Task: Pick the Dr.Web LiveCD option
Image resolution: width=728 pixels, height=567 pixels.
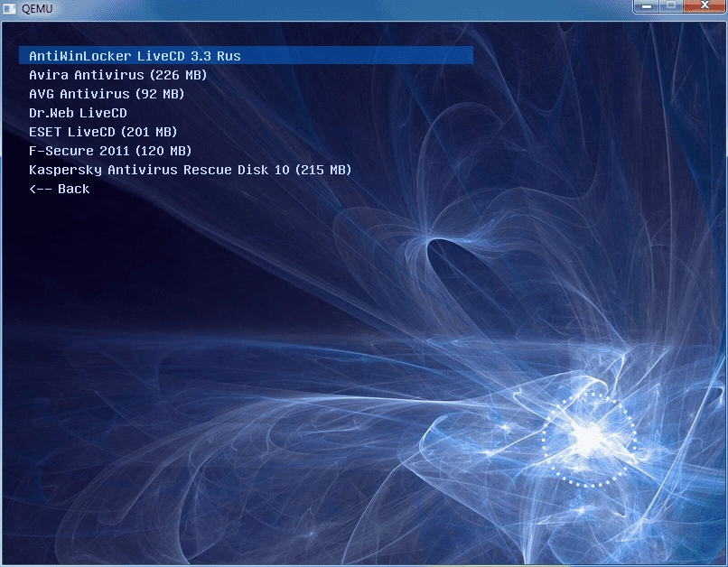Action: [78, 113]
